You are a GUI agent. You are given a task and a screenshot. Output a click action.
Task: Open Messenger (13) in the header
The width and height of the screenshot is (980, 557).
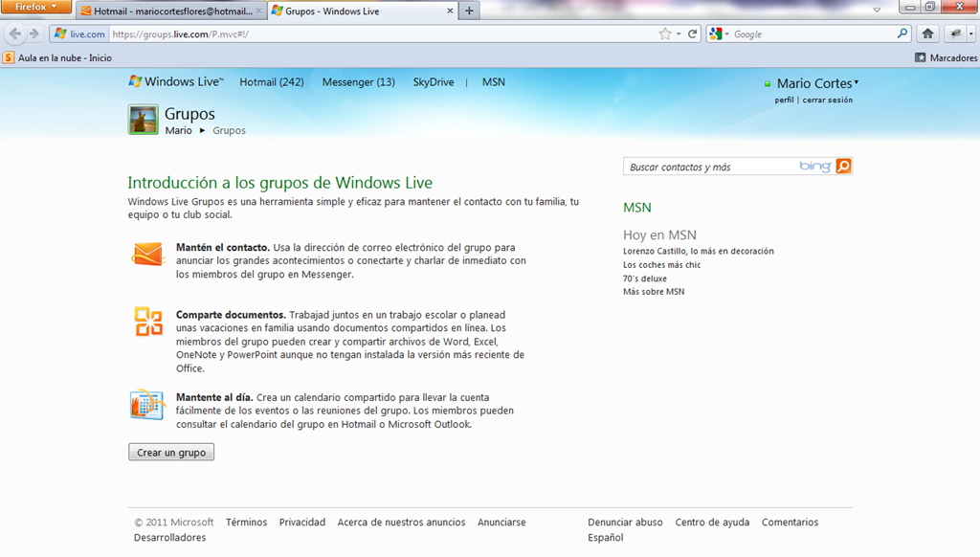358,82
